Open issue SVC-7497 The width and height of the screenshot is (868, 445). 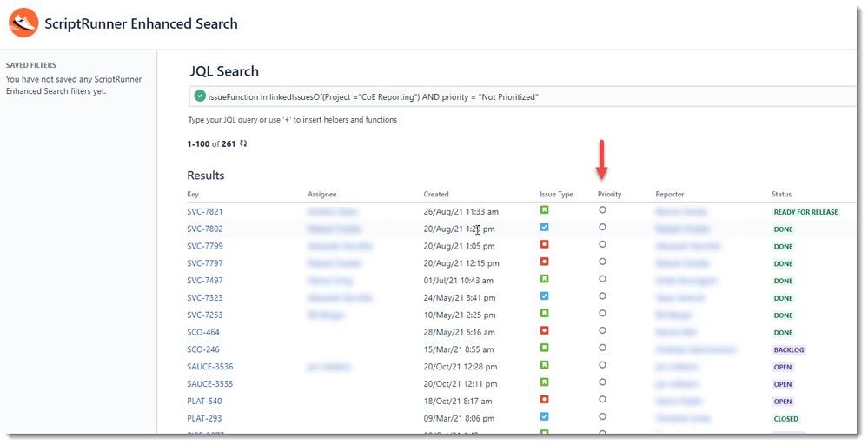tap(205, 280)
